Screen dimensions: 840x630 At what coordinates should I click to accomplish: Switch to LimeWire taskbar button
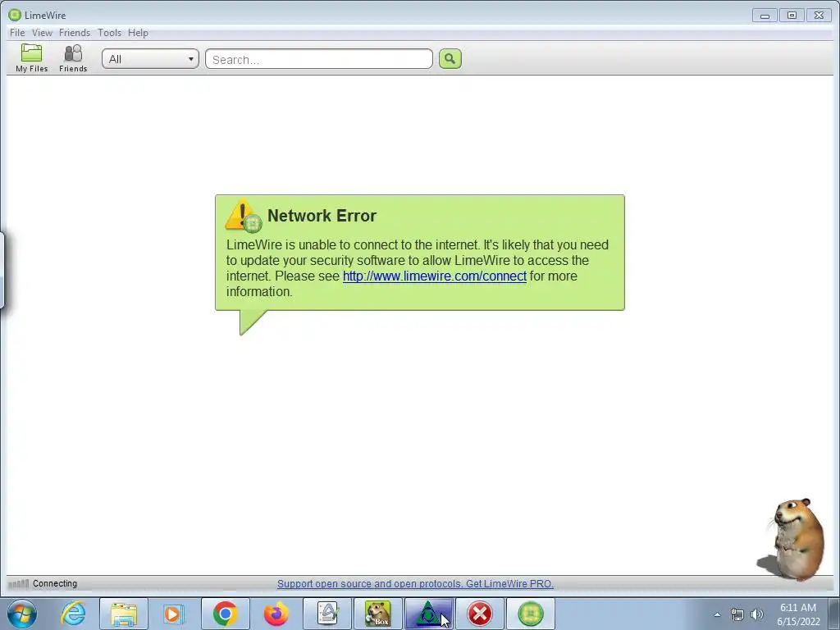click(x=531, y=614)
